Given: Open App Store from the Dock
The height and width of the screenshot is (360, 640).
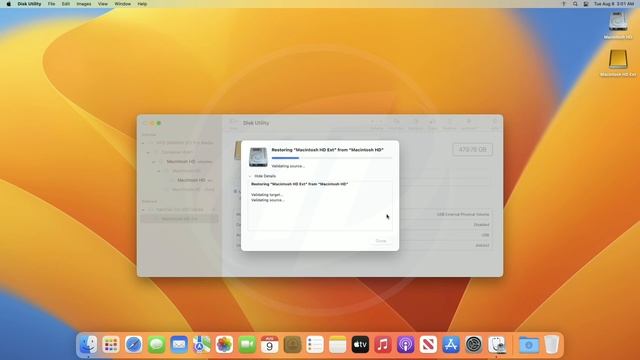Looking at the screenshot, I should pyautogui.click(x=451, y=345).
